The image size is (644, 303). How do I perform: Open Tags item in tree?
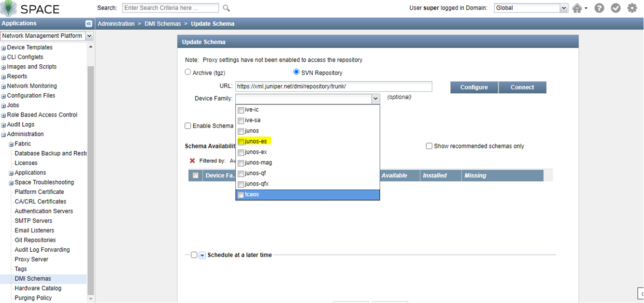click(21, 269)
